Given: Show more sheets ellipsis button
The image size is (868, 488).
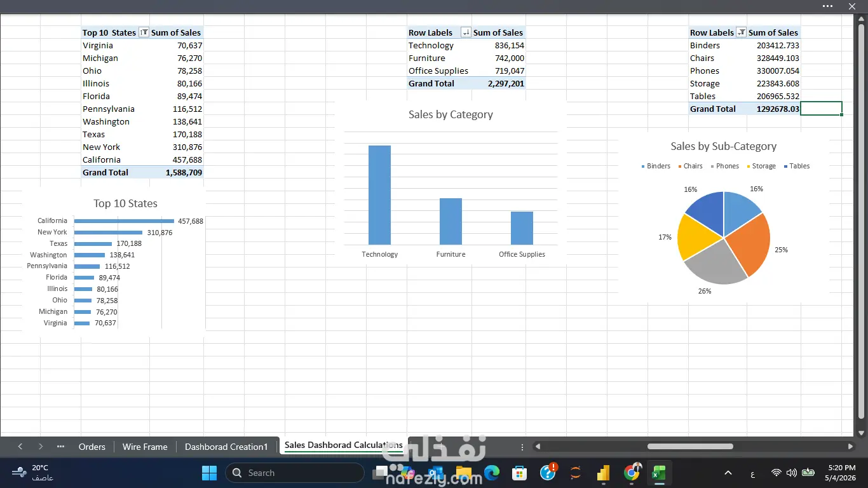Looking at the screenshot, I should 61,447.
